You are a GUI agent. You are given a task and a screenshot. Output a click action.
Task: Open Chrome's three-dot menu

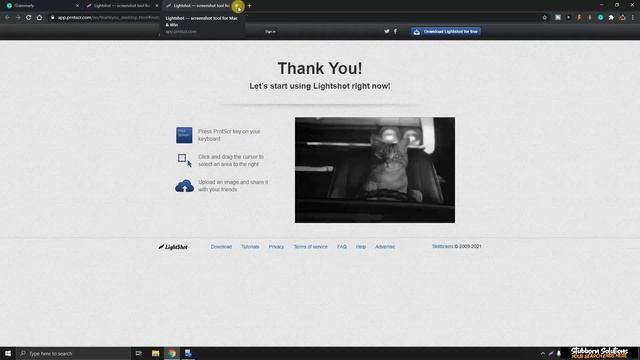click(x=633, y=18)
